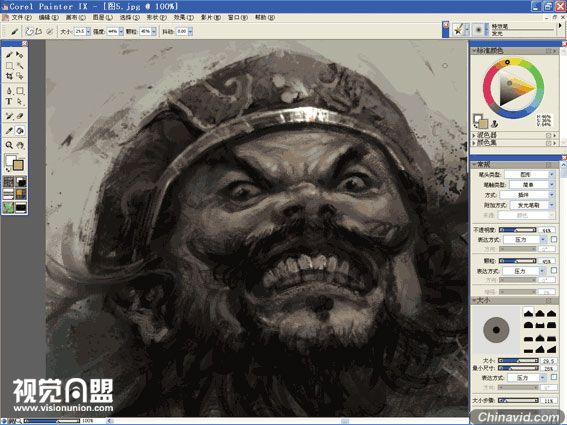Image resolution: width=567 pixels, height=425 pixels.
Task: Click the brush size preview circle
Action: click(x=496, y=330)
